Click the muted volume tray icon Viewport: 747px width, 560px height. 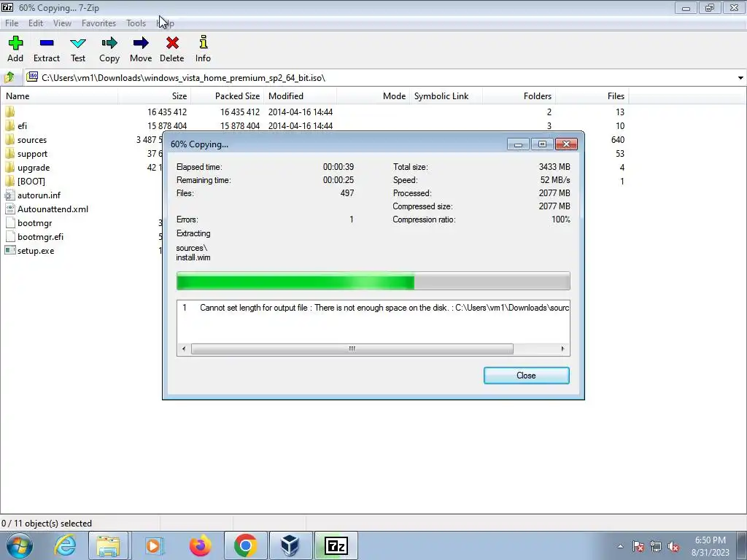(673, 547)
